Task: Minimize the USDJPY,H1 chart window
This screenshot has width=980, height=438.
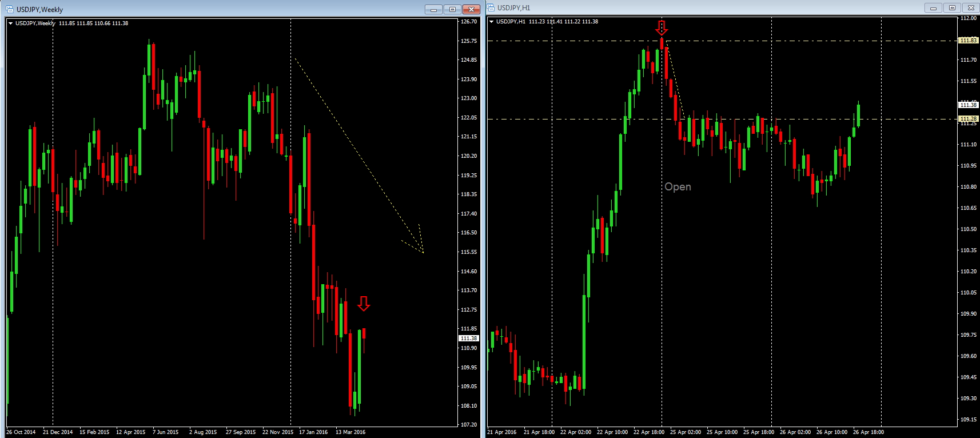Action: pyautogui.click(x=933, y=7)
